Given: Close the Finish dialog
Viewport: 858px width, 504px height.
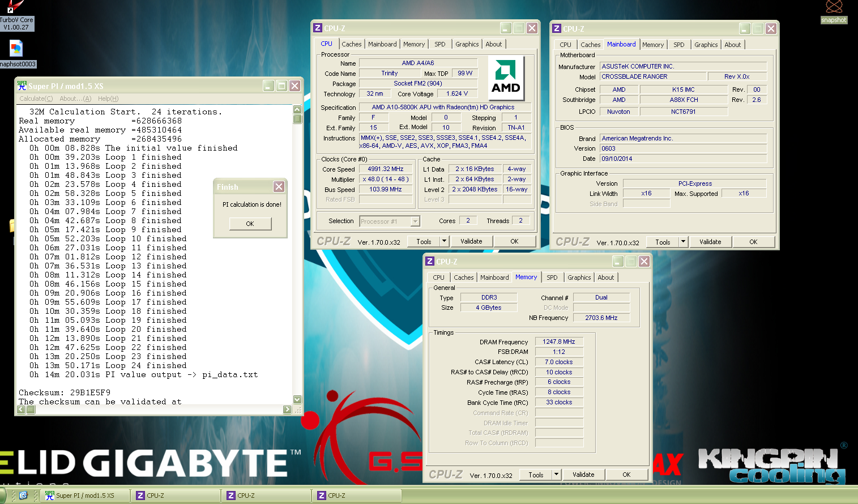Looking at the screenshot, I should click(279, 186).
